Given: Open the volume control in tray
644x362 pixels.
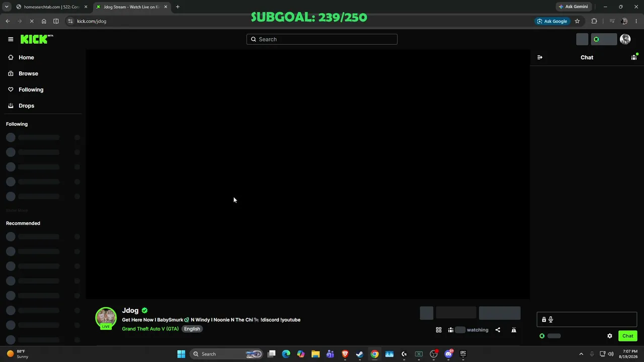Looking at the screenshot, I should pos(611,354).
